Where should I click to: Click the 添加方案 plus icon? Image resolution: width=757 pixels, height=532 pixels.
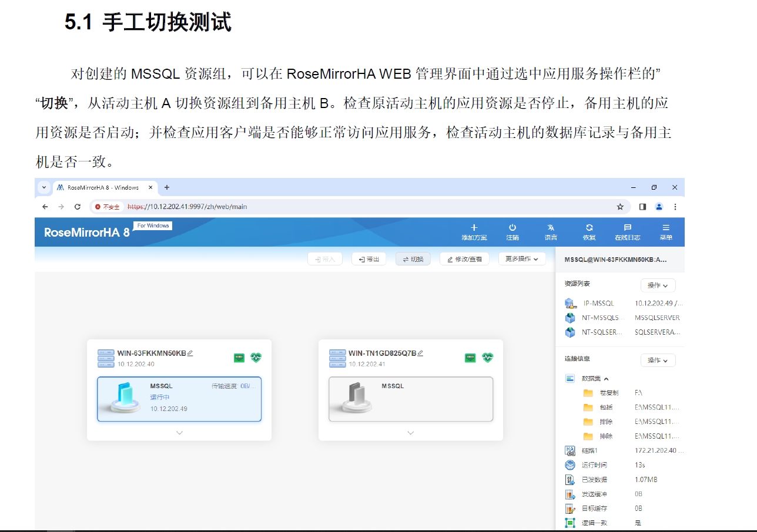474,227
